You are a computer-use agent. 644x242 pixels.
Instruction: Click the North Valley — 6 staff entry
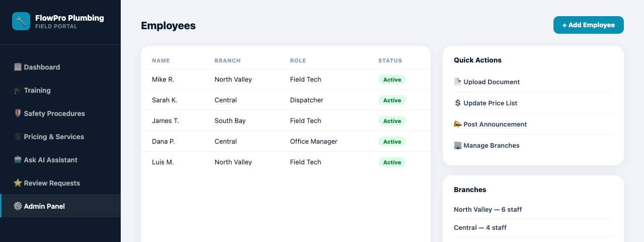[x=533, y=209]
